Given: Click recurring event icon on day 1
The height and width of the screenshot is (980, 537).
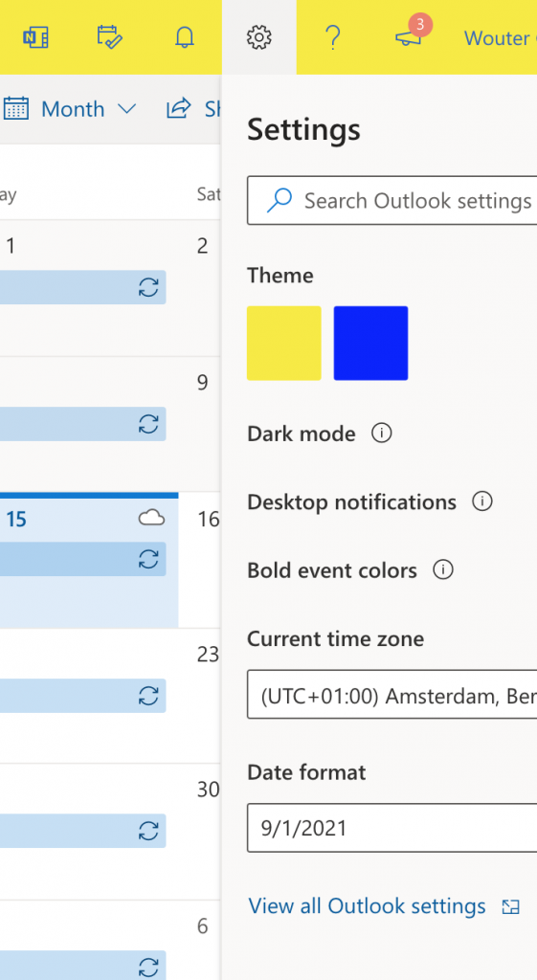Looking at the screenshot, I should coord(148,287).
